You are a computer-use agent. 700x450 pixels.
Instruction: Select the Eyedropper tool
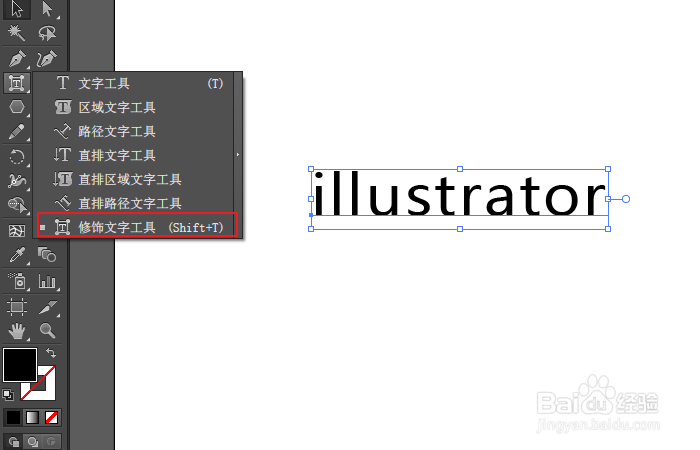[17, 255]
